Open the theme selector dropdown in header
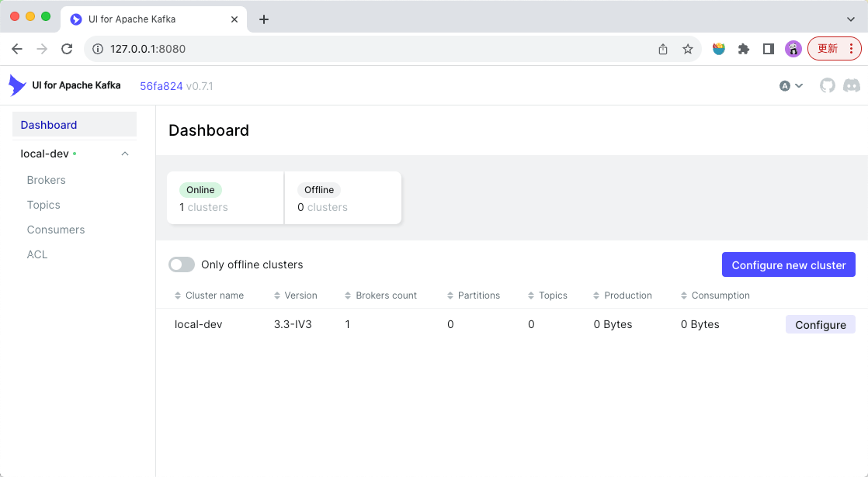This screenshot has height=477, width=868. click(x=790, y=85)
